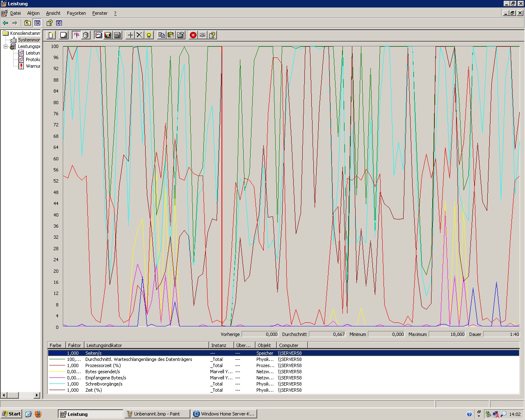
Task: Launch Internet Explorer from quick launch
Action: tap(28, 414)
